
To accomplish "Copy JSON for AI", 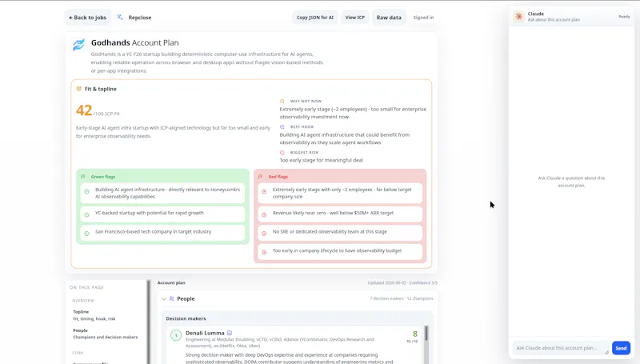I will [314, 18].
